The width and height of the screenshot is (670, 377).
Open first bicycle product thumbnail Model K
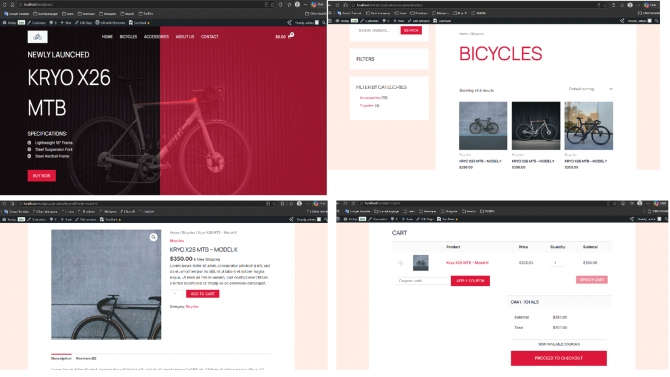(x=483, y=126)
